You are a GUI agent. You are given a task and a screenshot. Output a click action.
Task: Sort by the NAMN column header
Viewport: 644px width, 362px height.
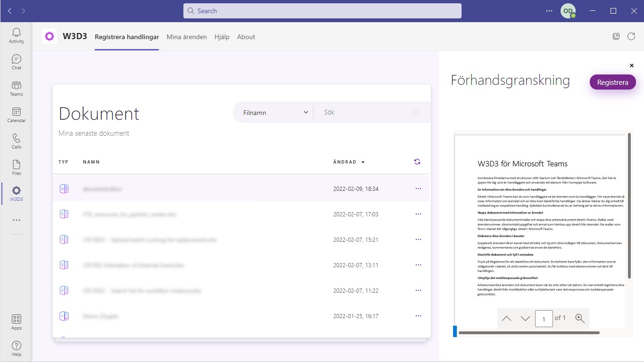click(91, 162)
